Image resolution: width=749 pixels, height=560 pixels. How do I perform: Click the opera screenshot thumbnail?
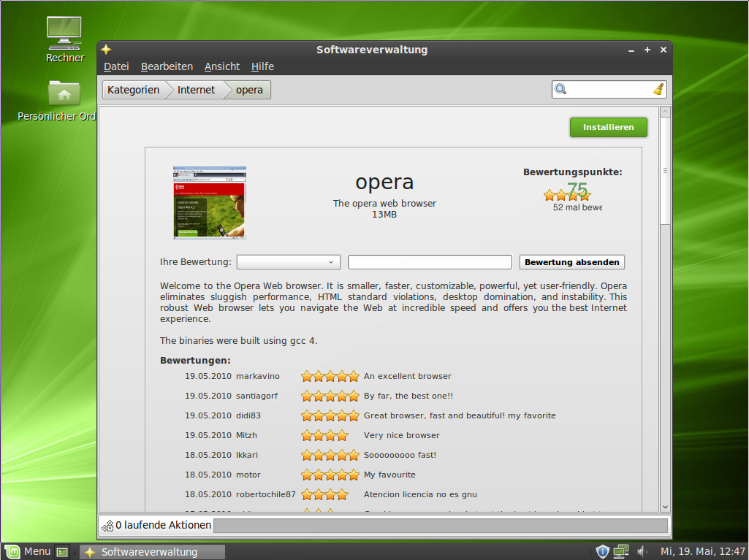210,203
